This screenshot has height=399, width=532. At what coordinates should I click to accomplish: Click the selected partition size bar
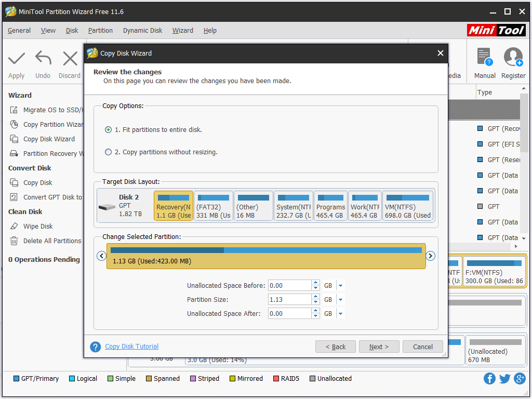point(266,256)
